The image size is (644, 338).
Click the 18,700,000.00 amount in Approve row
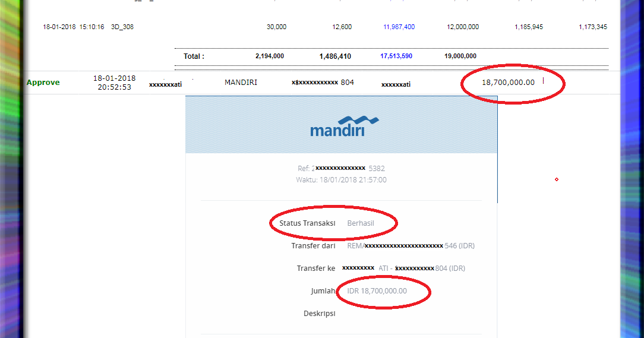[x=508, y=83]
